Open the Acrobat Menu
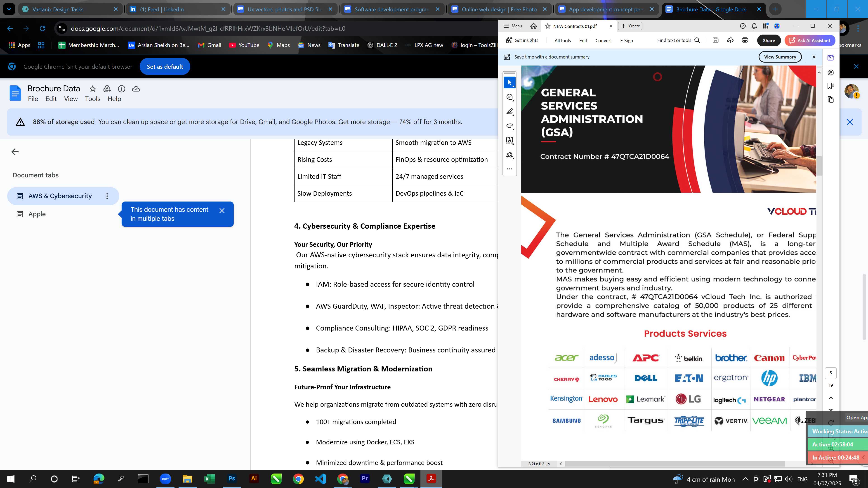Screen dimensions: 868x488 pos(512,26)
